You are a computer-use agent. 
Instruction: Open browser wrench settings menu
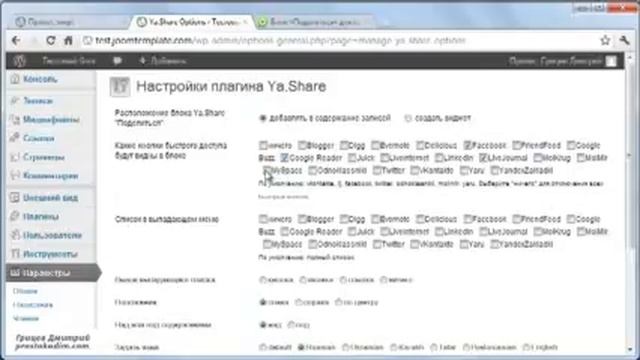coord(624,40)
